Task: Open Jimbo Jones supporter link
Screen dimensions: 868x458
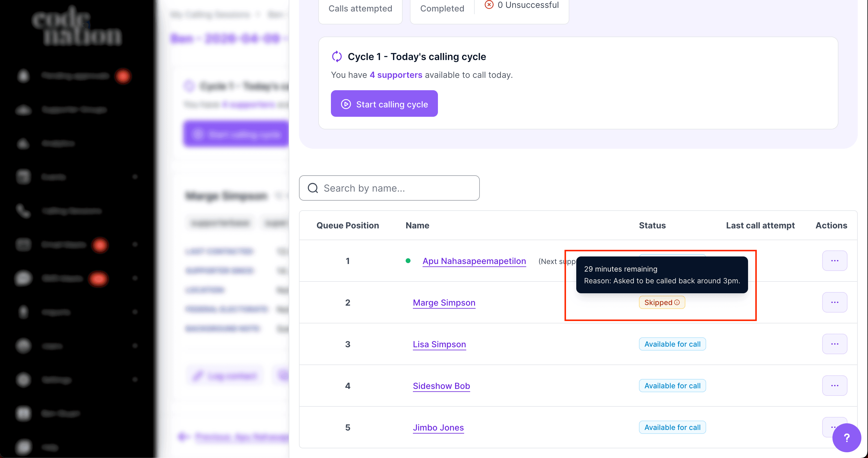Action: 438,427
